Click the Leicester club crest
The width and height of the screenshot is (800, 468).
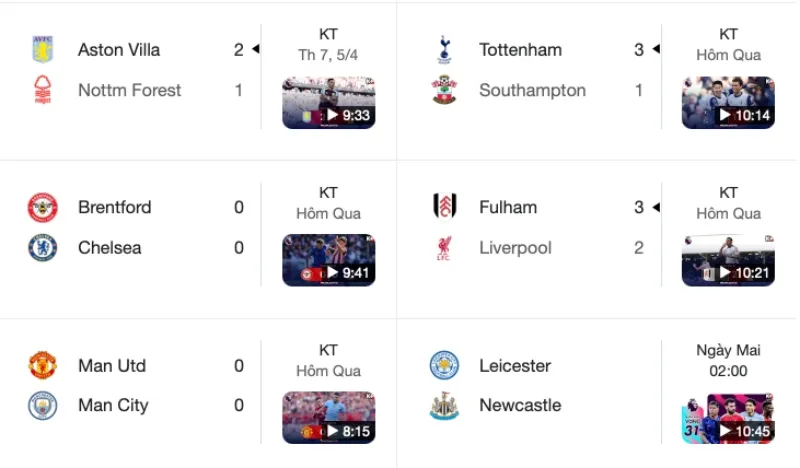coord(444,366)
